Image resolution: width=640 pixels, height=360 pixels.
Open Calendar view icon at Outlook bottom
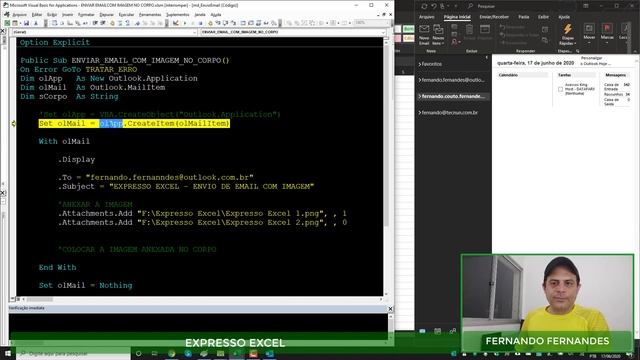438,331
